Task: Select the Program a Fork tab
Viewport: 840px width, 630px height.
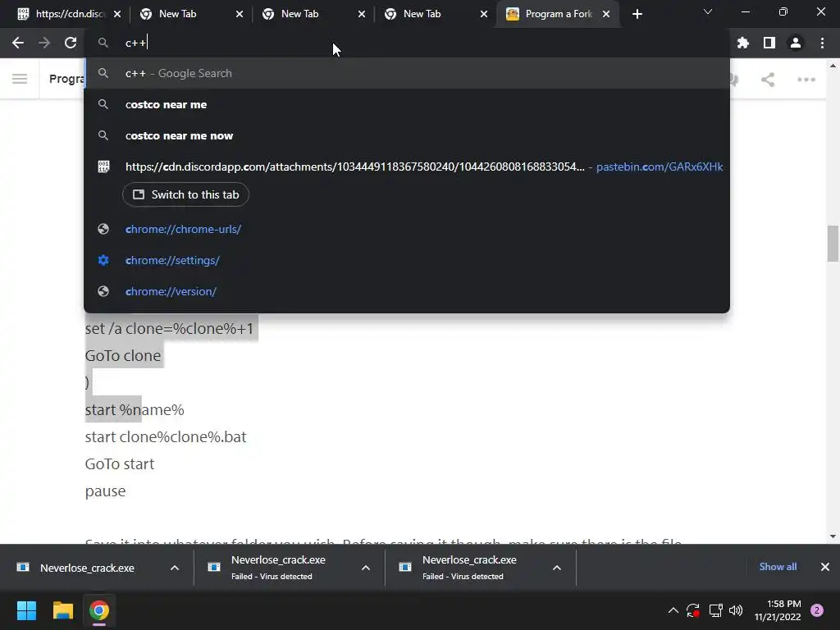Action: tap(558, 14)
